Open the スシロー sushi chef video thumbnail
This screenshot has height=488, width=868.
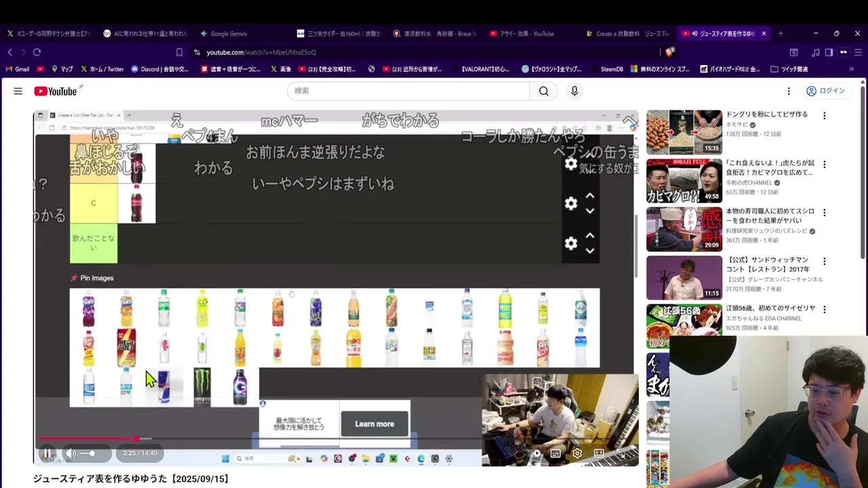pyautogui.click(x=684, y=229)
